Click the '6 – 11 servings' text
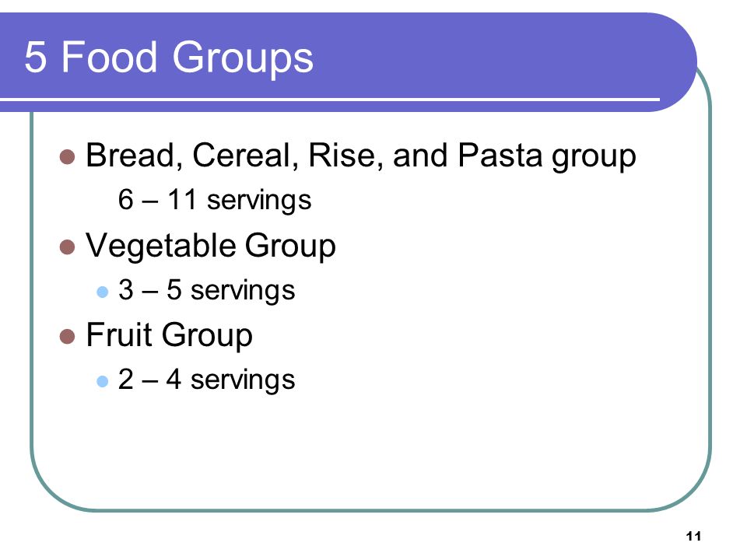Viewport: 747px width, 560px height. [x=215, y=200]
